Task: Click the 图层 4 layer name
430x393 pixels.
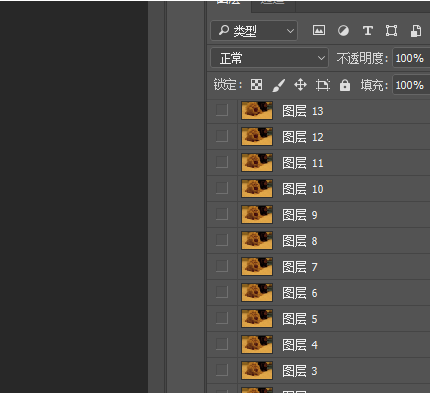Action: click(x=300, y=345)
